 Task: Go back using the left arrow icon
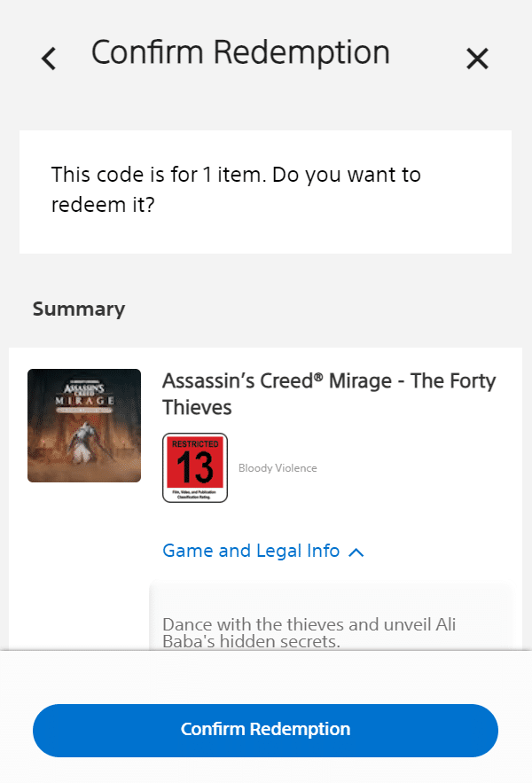(x=49, y=59)
